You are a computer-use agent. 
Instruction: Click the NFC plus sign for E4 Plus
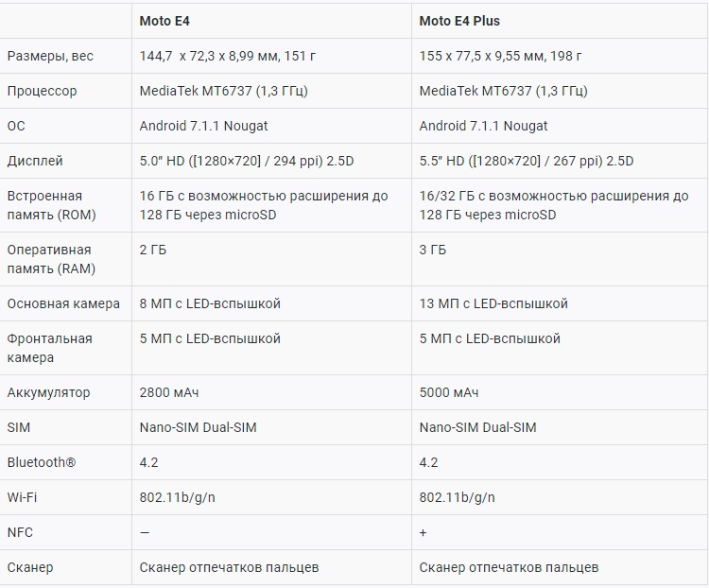tap(423, 532)
